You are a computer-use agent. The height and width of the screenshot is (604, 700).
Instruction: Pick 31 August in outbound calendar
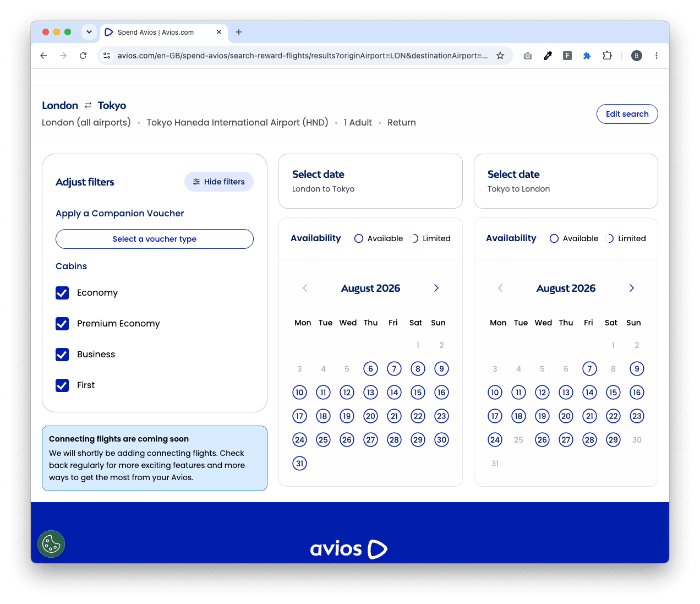pos(299,464)
